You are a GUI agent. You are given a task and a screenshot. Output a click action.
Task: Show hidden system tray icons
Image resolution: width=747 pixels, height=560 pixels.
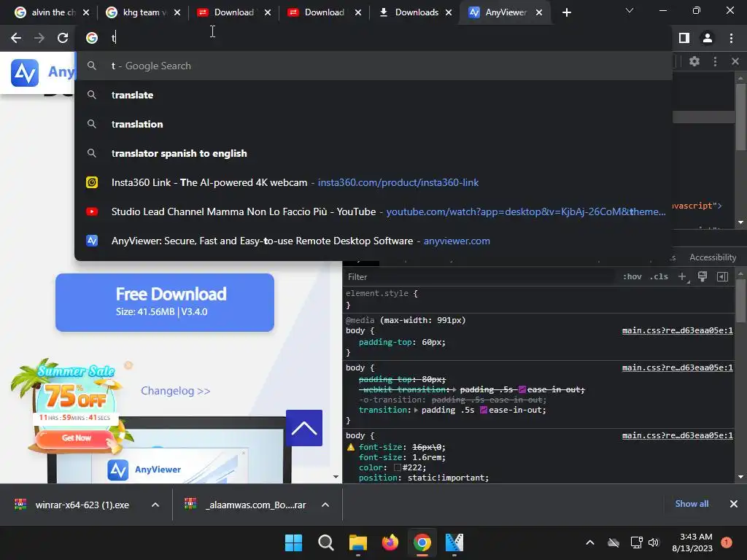click(x=589, y=542)
